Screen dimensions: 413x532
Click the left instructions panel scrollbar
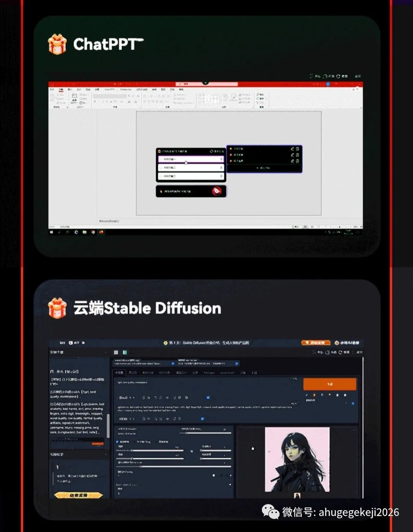point(108,426)
